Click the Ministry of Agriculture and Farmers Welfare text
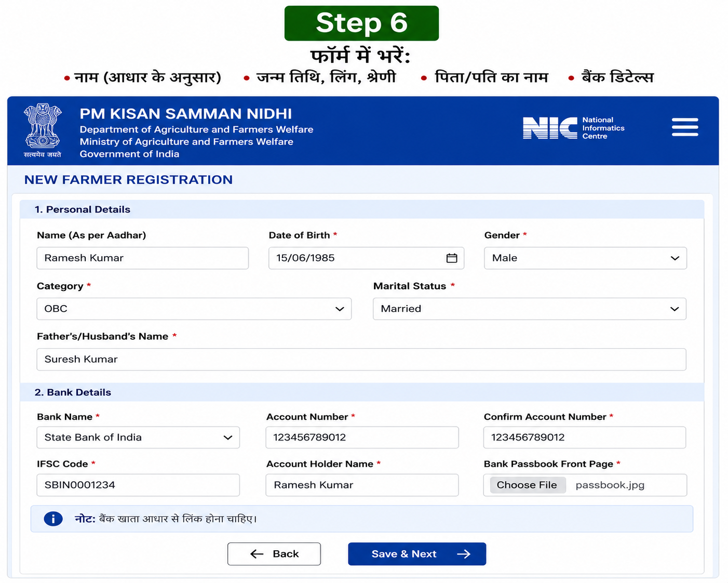728x583 pixels. (186, 142)
